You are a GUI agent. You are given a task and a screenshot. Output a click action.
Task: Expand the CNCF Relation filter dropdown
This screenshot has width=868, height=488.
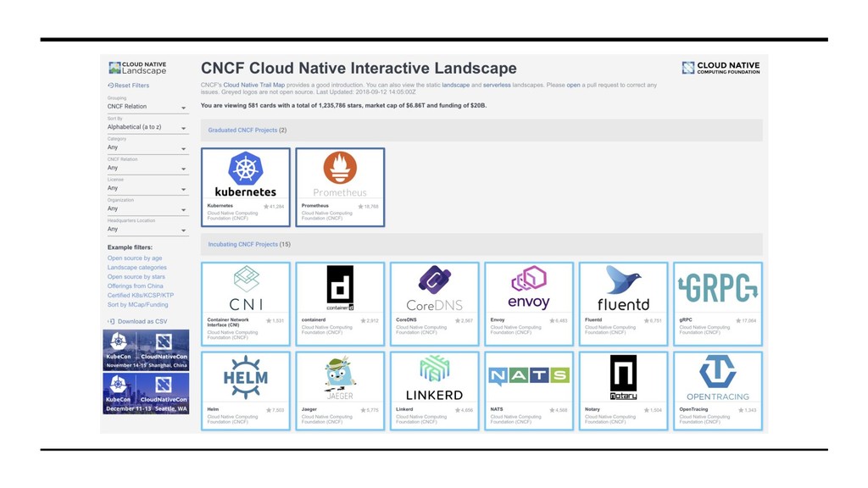tap(147, 168)
